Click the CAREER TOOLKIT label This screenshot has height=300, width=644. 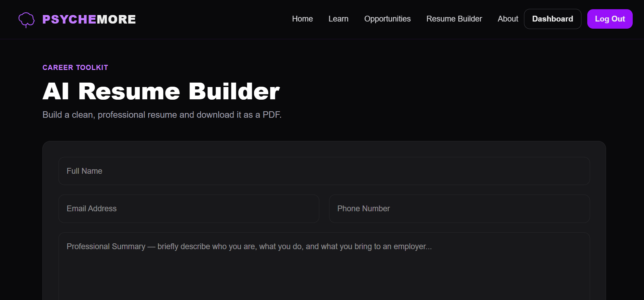pos(75,68)
